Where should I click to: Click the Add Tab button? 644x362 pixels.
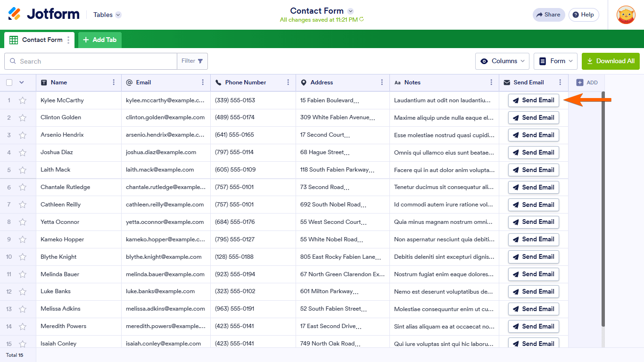[100, 40]
